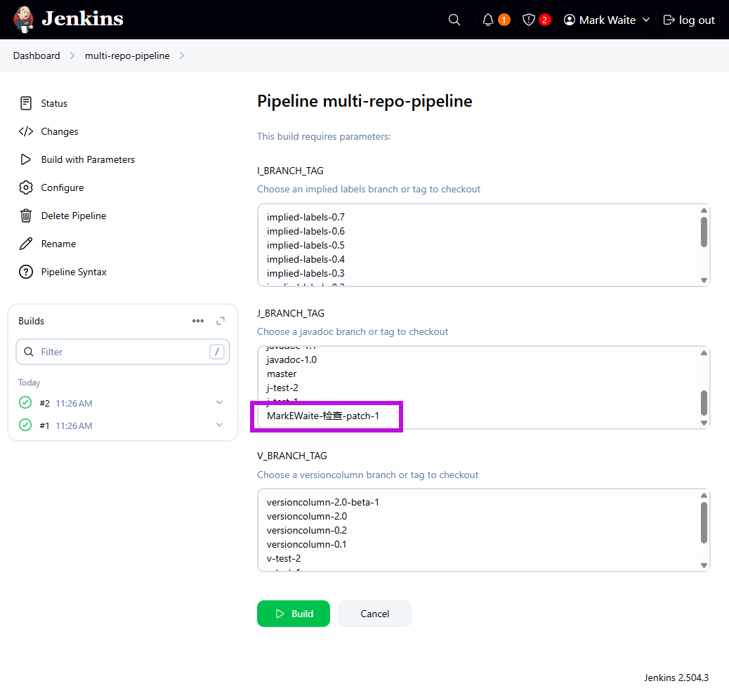Open the Status page
Viewport: 729px width, 700px height.
click(x=54, y=103)
